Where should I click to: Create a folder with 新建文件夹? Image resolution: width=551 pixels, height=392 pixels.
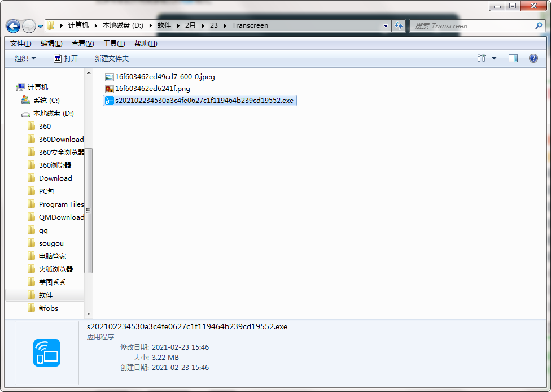tap(111, 58)
